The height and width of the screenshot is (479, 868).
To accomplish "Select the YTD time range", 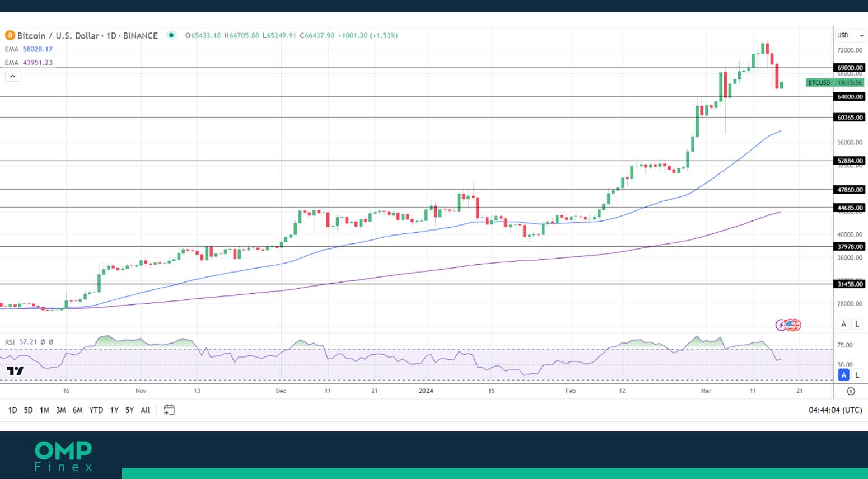I will pos(96,410).
